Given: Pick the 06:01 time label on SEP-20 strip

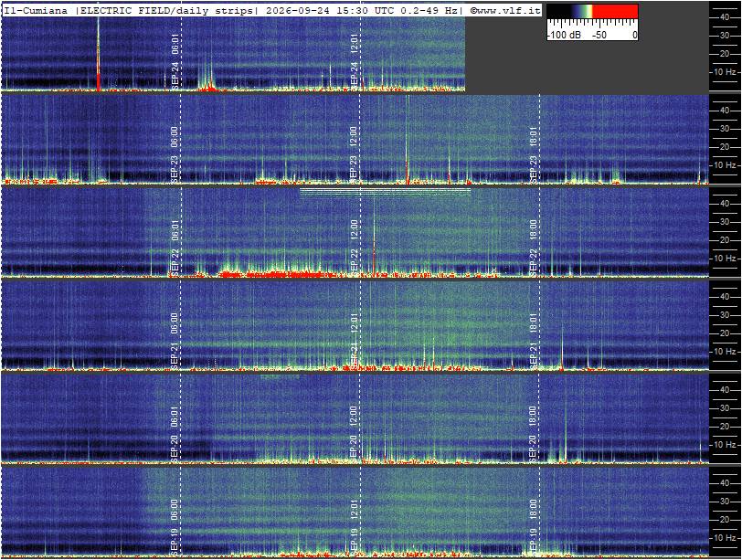Looking at the screenshot, I should [175, 417].
